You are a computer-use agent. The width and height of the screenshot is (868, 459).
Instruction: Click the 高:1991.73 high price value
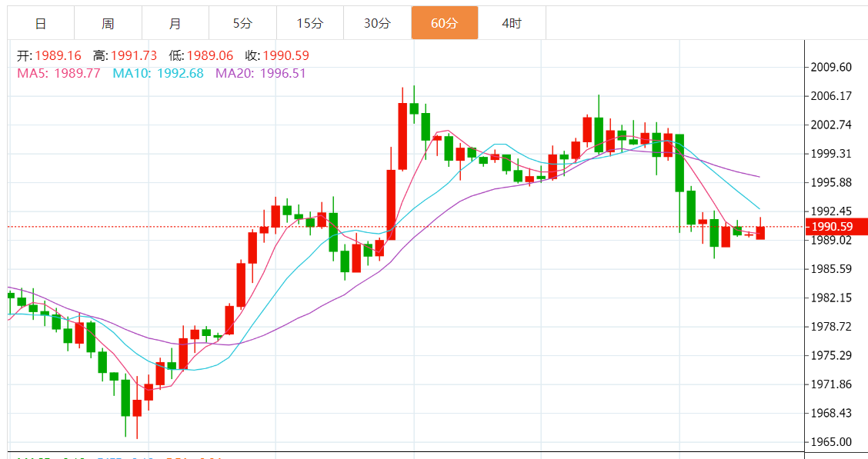125,56
